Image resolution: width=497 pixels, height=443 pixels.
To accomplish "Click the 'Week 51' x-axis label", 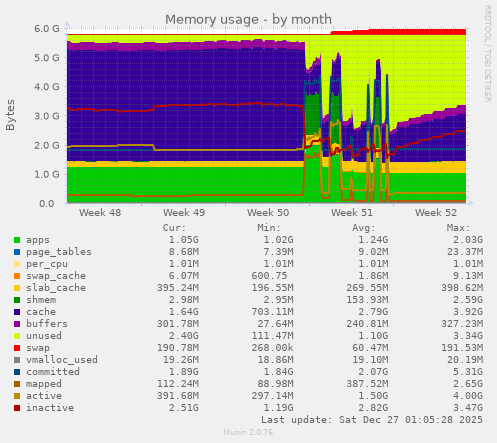I will pos(352,213).
